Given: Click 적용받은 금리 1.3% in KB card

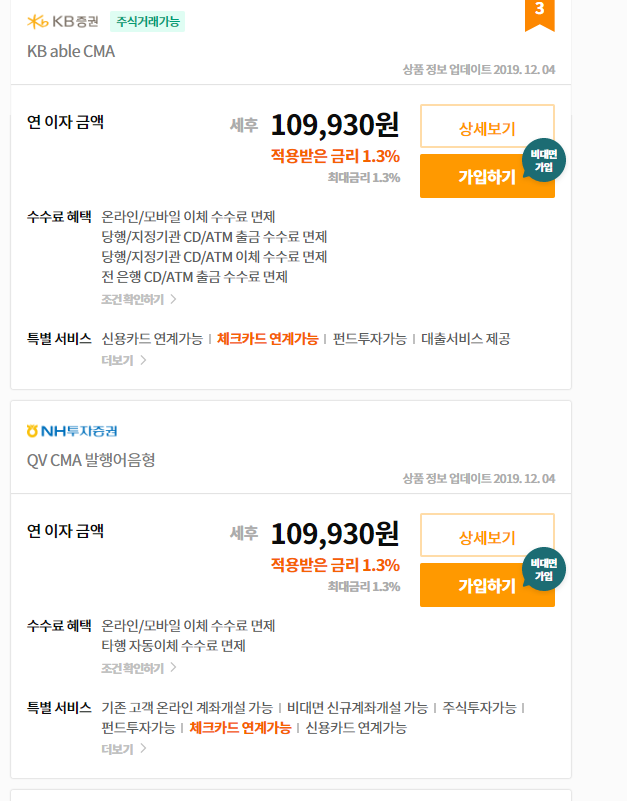Looking at the screenshot, I should click(x=335, y=156).
